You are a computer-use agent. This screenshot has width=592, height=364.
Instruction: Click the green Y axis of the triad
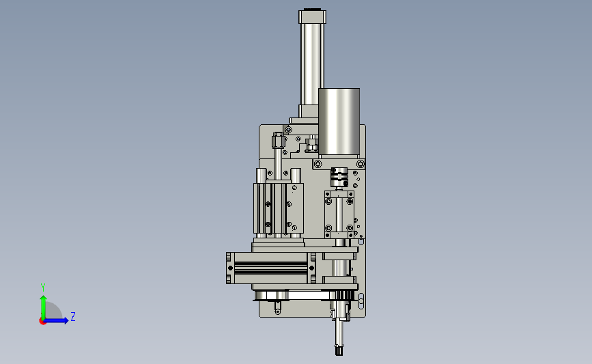pos(43,307)
